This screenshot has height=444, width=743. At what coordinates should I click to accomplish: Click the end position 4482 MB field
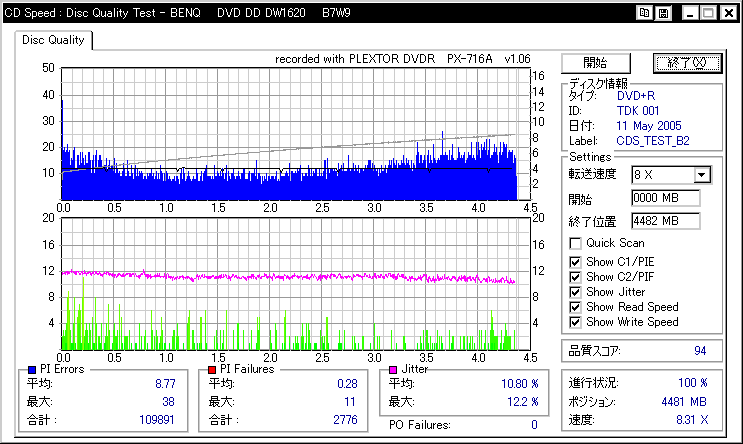click(x=666, y=221)
